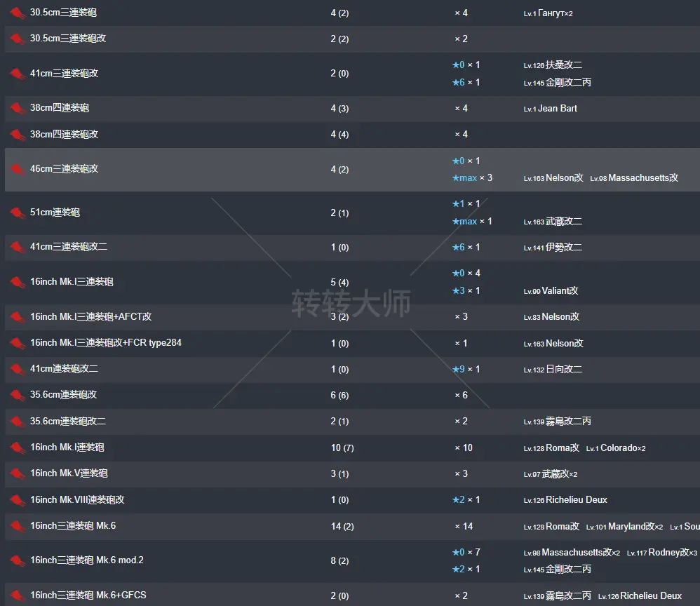The height and width of the screenshot is (606, 700).
Task: Click the icon next to 16inch Mk.V連装砲
Action: coord(18,474)
